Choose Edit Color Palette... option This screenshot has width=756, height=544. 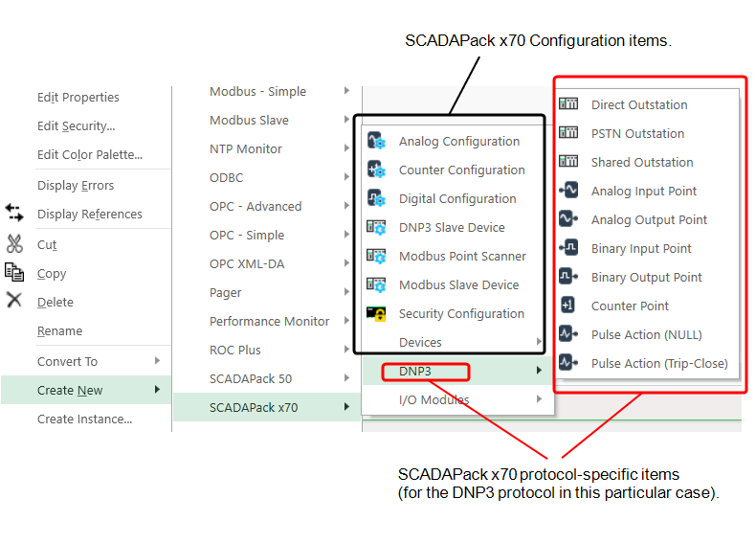90,155
